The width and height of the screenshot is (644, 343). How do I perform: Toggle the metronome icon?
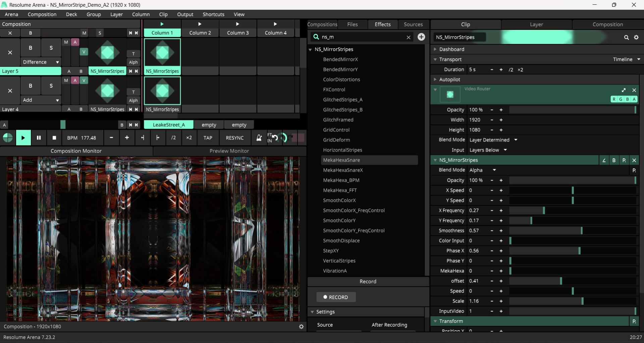click(259, 138)
